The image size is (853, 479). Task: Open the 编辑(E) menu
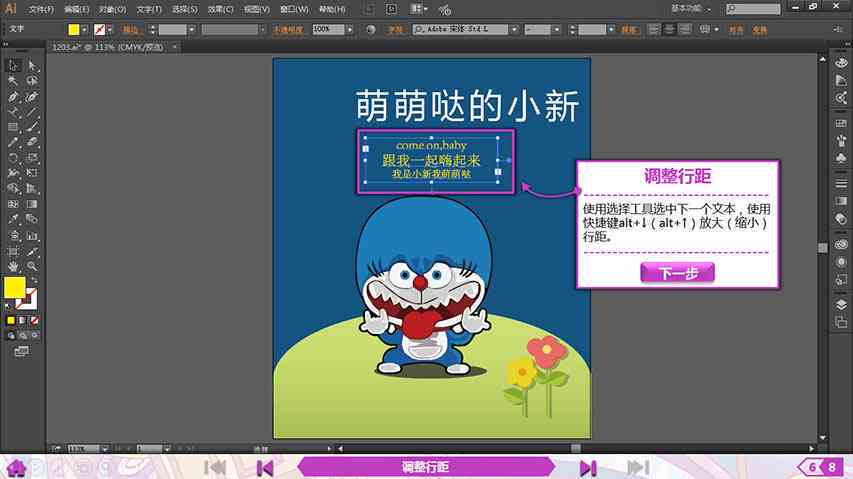point(76,9)
